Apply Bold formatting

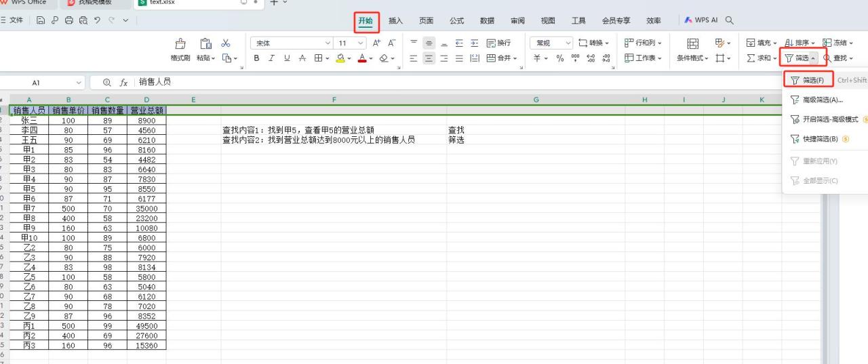tap(257, 58)
